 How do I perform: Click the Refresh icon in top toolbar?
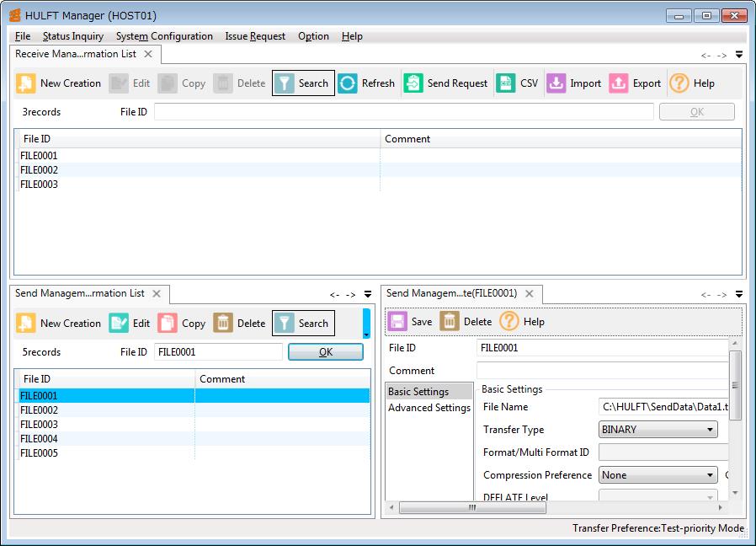point(348,83)
